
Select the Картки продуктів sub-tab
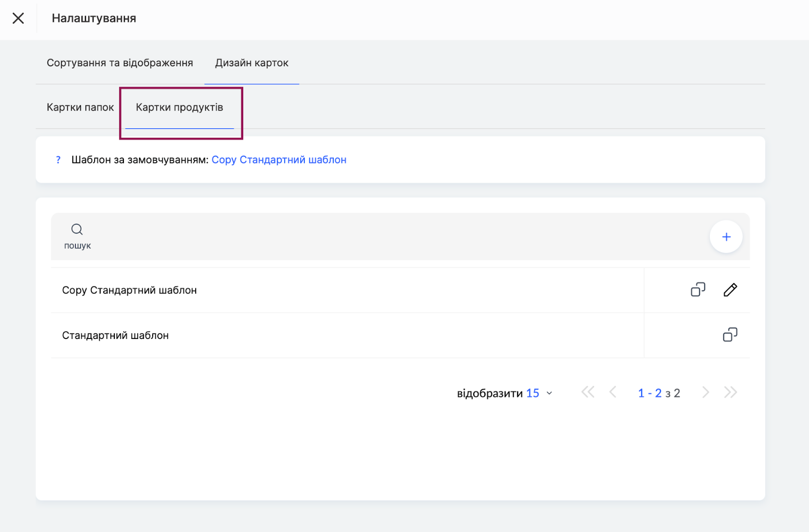click(x=179, y=108)
